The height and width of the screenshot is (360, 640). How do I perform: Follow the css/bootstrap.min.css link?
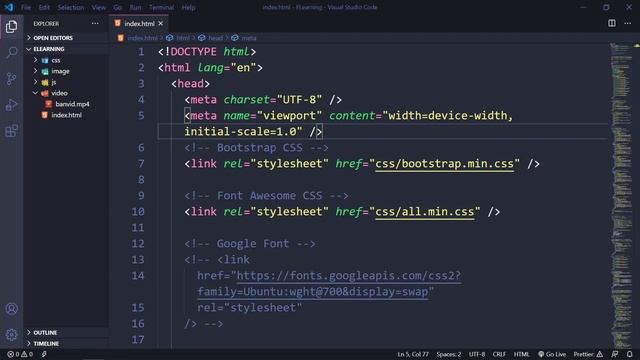point(444,164)
